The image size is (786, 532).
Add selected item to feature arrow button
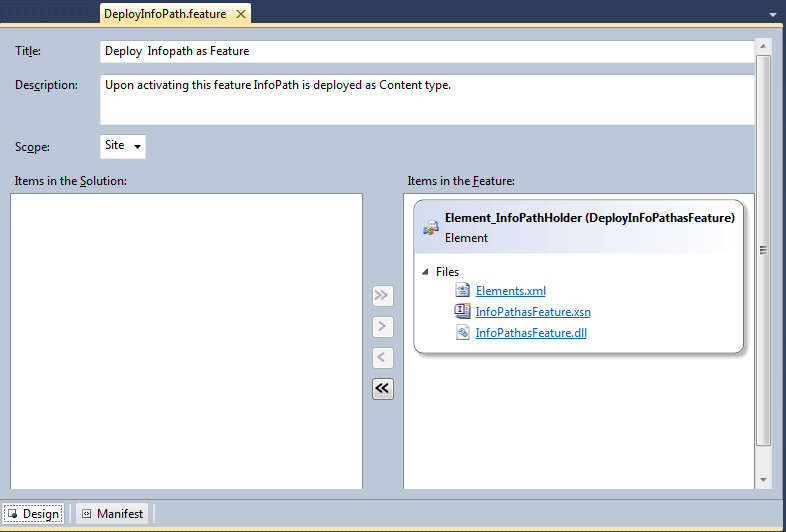tap(382, 326)
